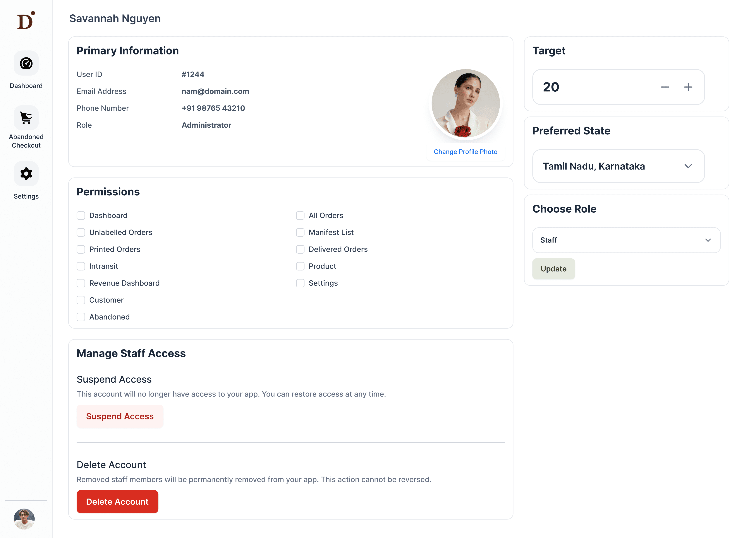Open the Dashboard speedometer icon

[26, 63]
